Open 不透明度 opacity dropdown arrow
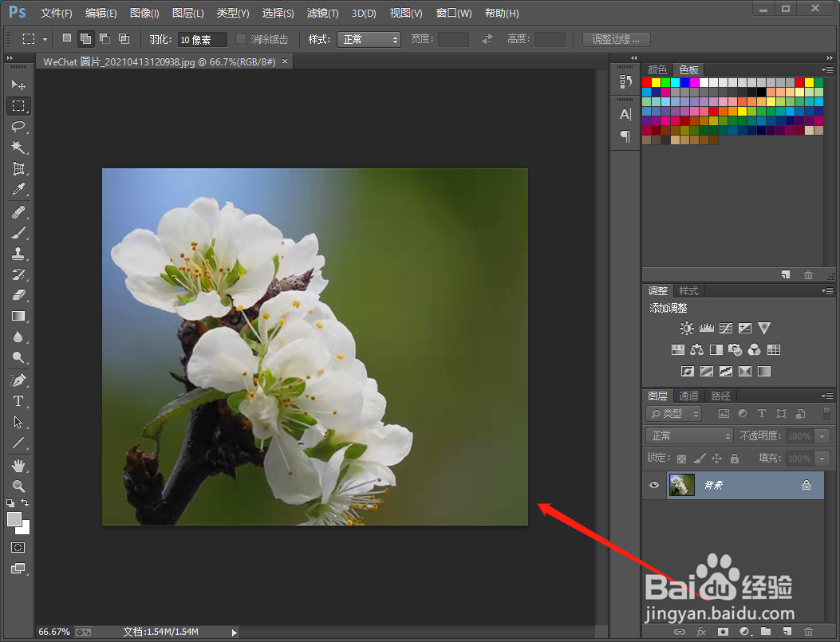The width and height of the screenshot is (840, 642). (x=822, y=436)
